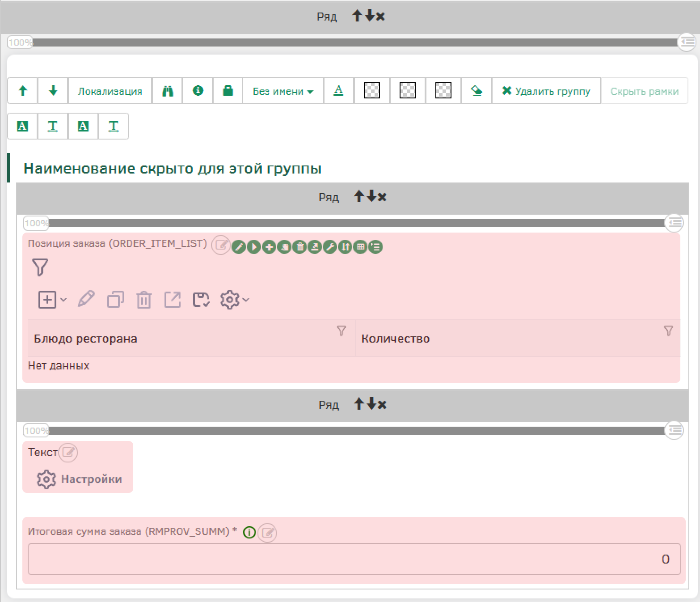The width and height of the screenshot is (700, 602).
Task: Click the save icon in list toolbar
Action: pyautogui.click(x=201, y=300)
